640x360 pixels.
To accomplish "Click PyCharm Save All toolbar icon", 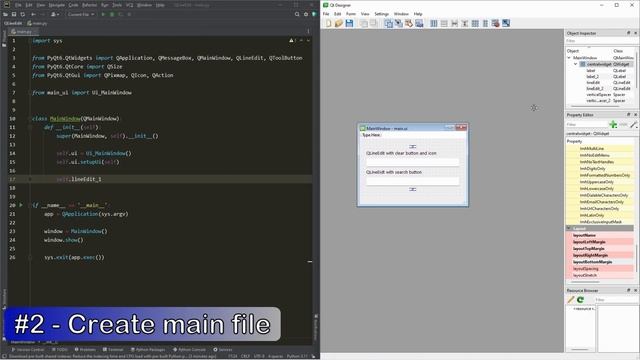I will coord(14,14).
